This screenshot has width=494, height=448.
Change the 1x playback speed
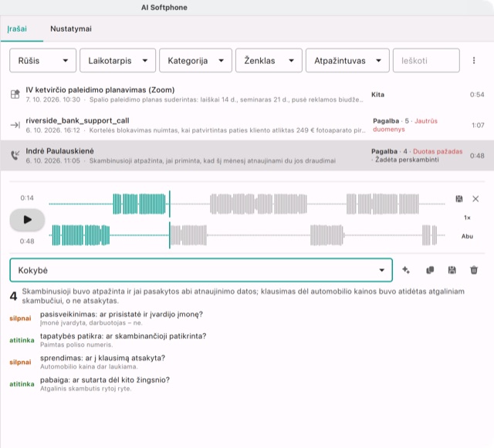click(467, 217)
